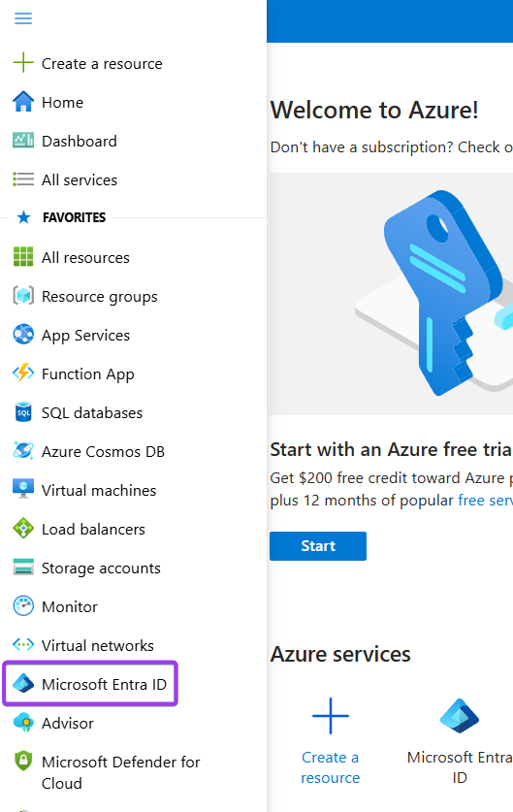Click the Azure Cosmos DB planet icon
The image size is (513, 812).
click(x=23, y=450)
